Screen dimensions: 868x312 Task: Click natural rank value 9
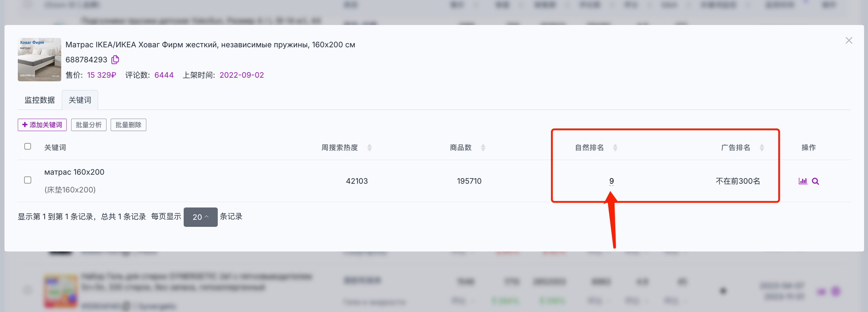[x=611, y=181]
